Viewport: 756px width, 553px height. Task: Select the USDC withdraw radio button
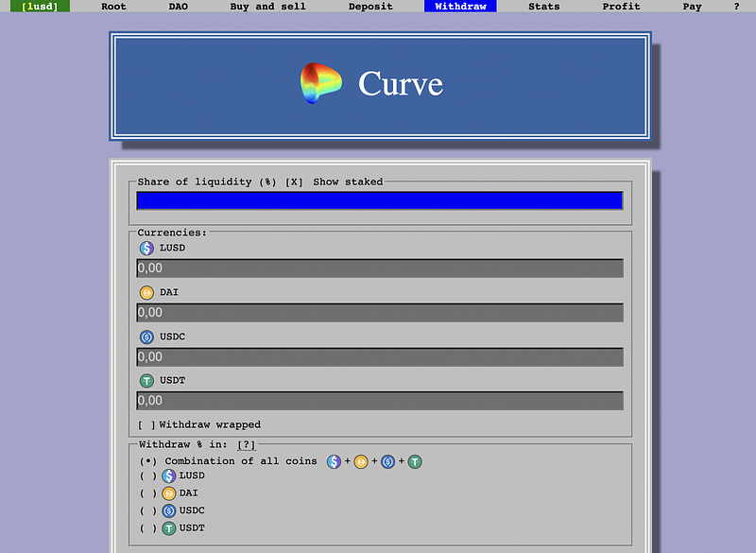[148, 510]
